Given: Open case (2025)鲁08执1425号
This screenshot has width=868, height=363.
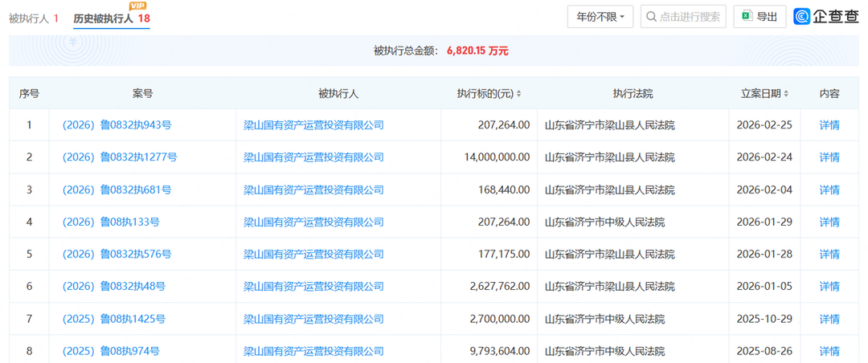Looking at the screenshot, I should point(114,319).
